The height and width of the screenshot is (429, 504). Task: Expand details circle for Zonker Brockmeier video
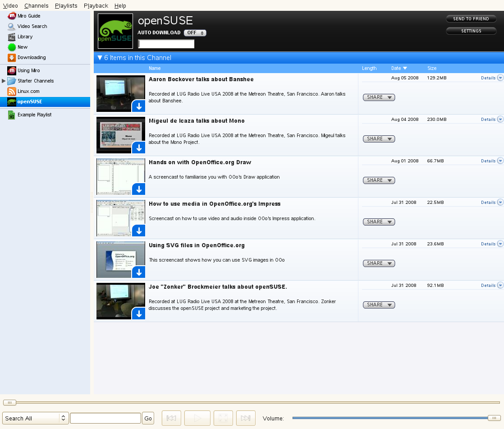pos(500,285)
